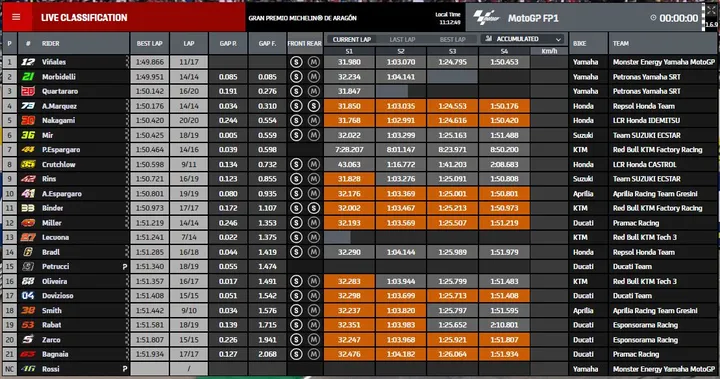Click the Km/h column header
Image resolution: width=720 pixels, height=379 pixels.
pyautogui.click(x=549, y=51)
